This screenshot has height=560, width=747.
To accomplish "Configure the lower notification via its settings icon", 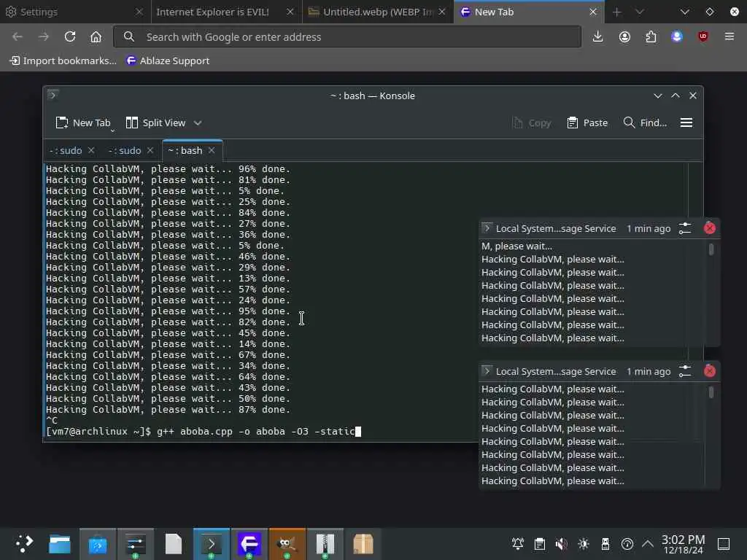I will [685, 371].
